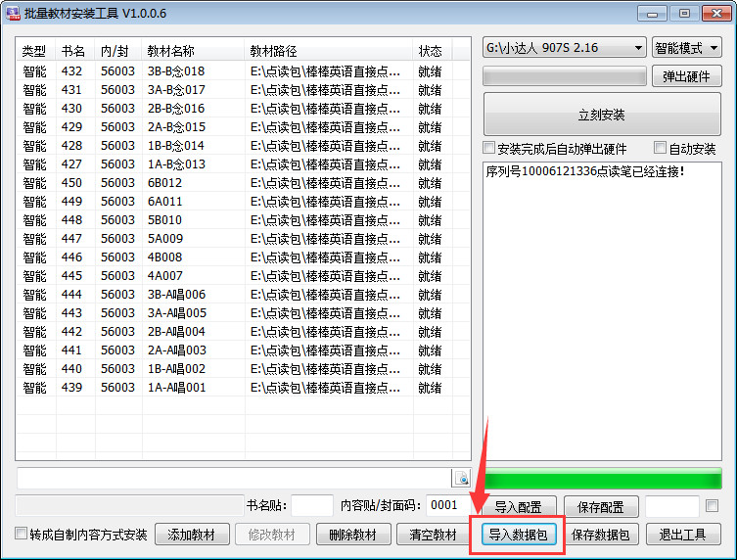Click the 教材名称 column header
The image size is (737, 560).
pos(171,51)
